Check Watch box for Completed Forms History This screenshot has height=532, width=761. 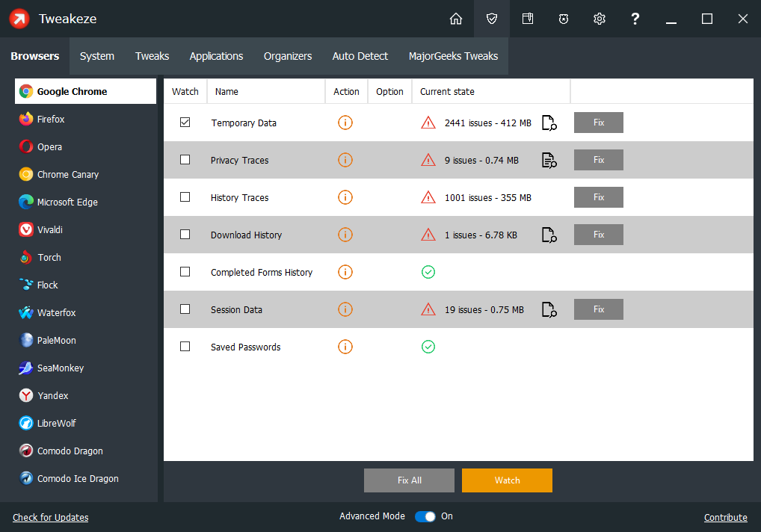point(185,271)
